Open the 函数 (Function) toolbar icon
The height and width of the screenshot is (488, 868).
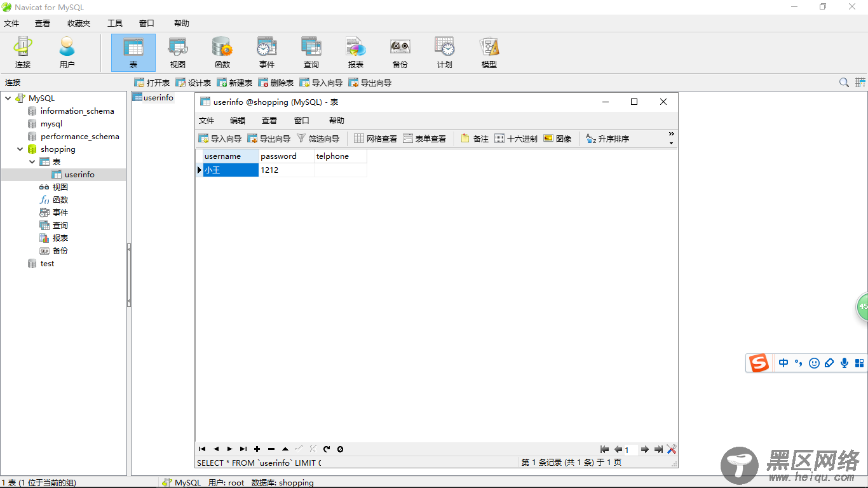pos(222,53)
